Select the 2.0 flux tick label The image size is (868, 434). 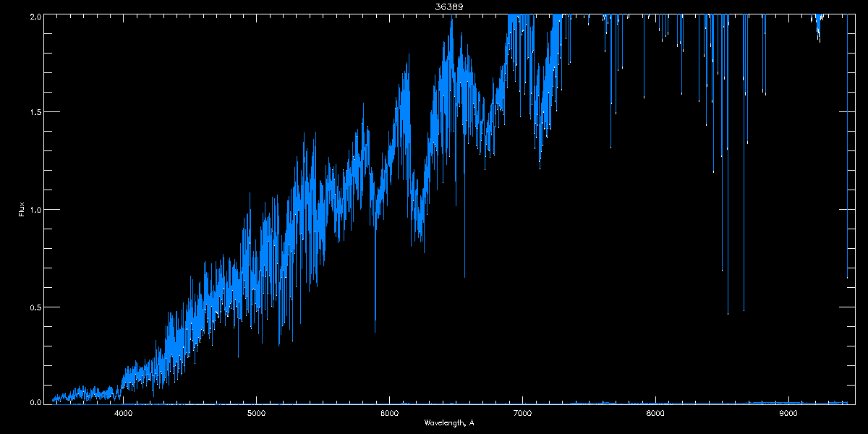(35, 15)
